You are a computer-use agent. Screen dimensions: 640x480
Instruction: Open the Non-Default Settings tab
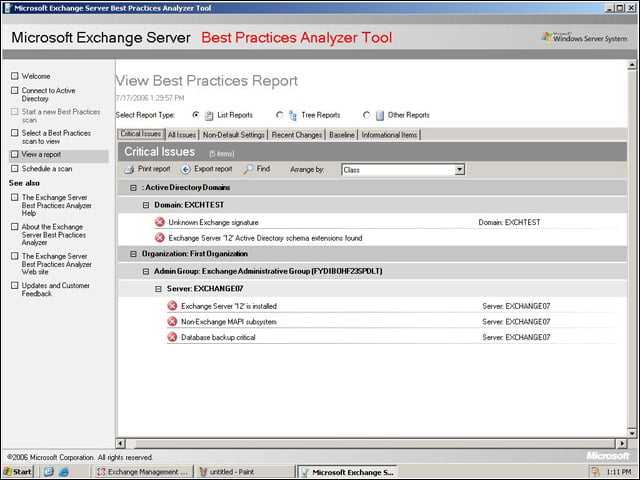tap(233, 134)
